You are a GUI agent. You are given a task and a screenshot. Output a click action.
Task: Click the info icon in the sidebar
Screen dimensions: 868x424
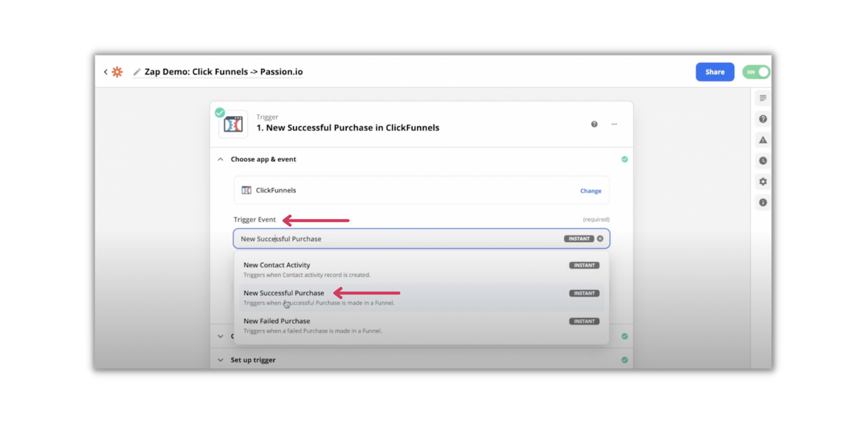[762, 202]
